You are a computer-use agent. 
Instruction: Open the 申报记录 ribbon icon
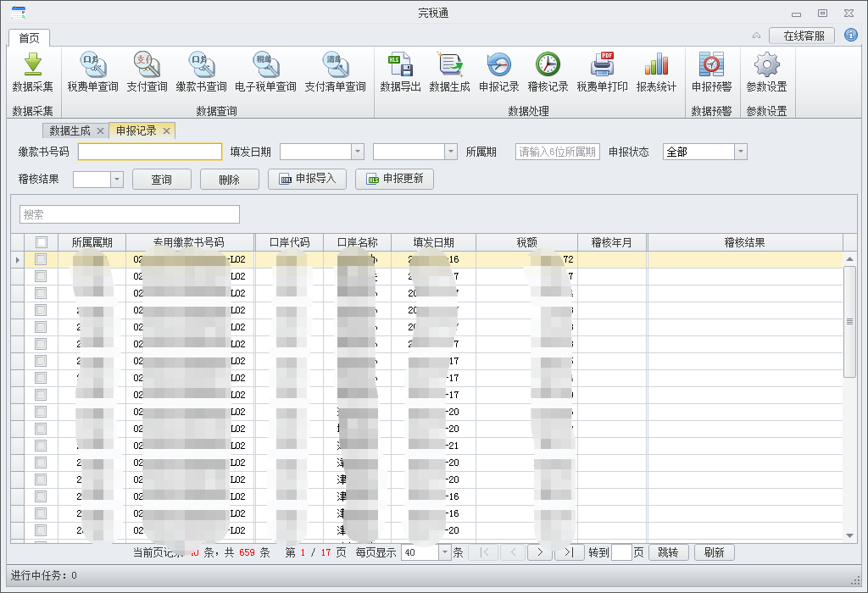coord(498,72)
